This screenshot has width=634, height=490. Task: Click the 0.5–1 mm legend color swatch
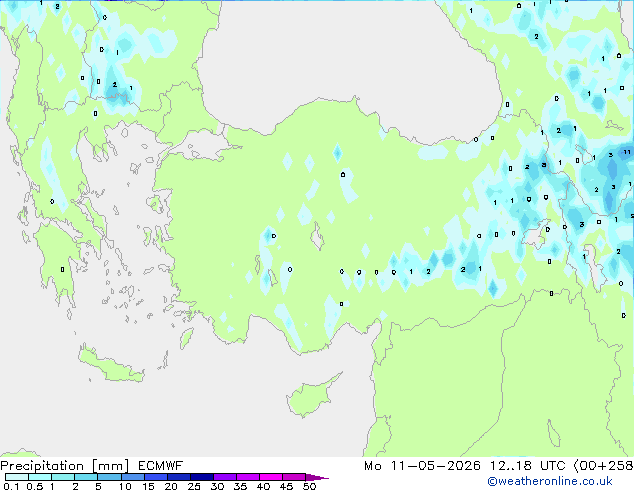click(x=40, y=477)
